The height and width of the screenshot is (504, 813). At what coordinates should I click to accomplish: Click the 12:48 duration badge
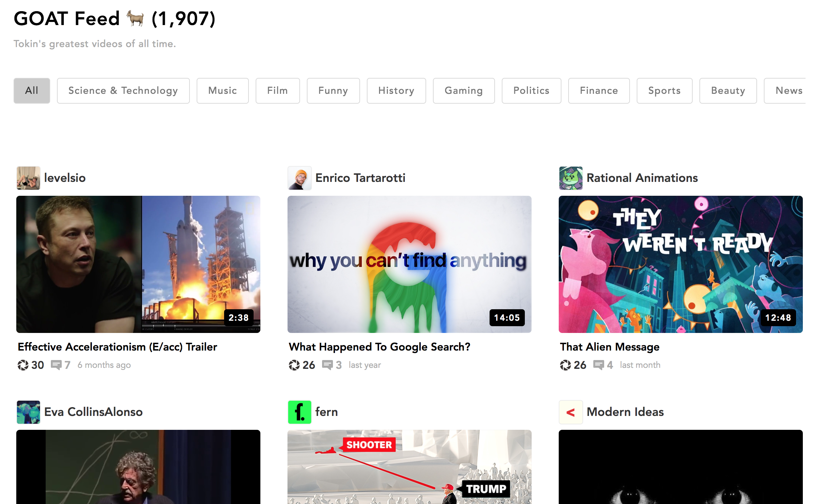click(778, 318)
